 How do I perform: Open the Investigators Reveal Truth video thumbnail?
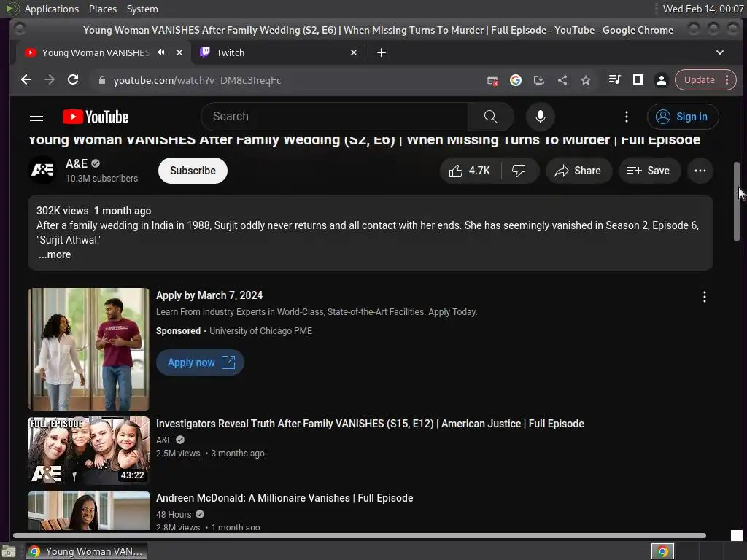[x=88, y=451]
